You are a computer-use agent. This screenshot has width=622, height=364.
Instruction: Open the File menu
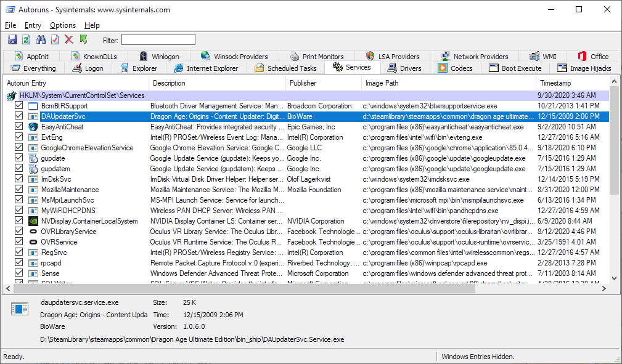pos(10,25)
